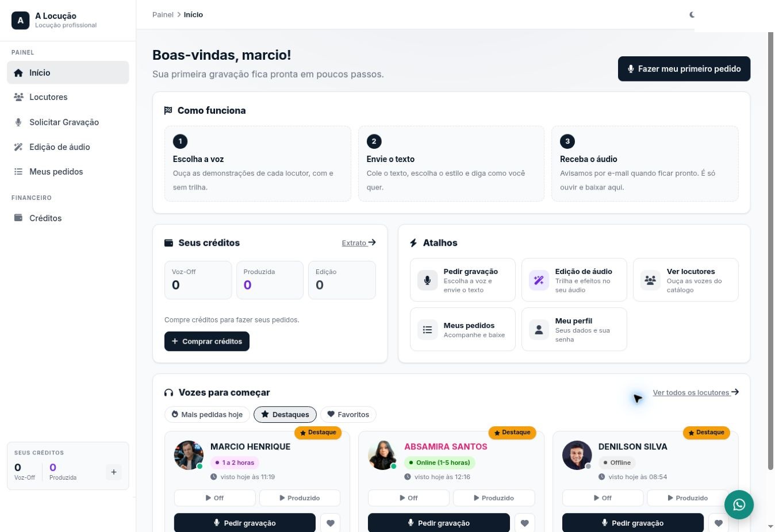The height and width of the screenshot is (532, 775).
Task: Open Meus pedidos shortcut card
Action: [463, 329]
